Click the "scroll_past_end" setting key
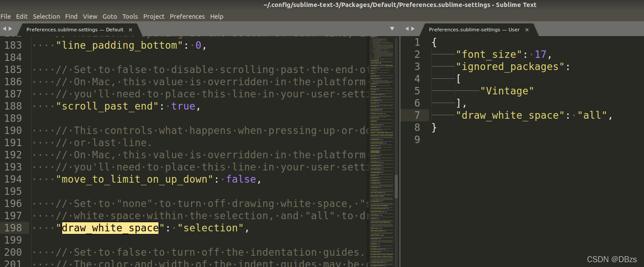Image resolution: width=644 pixels, height=267 pixels. tap(111, 106)
